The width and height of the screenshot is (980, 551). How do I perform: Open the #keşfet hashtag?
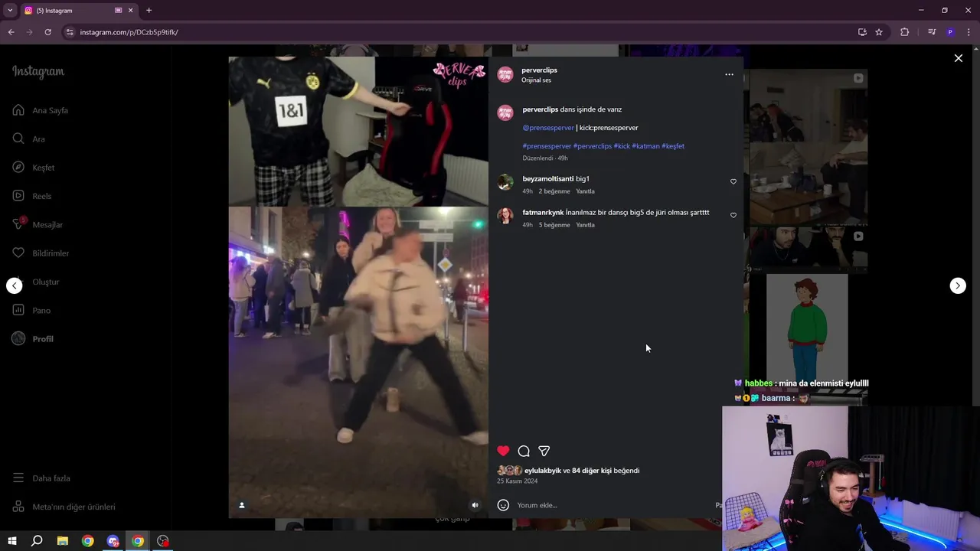(673, 146)
